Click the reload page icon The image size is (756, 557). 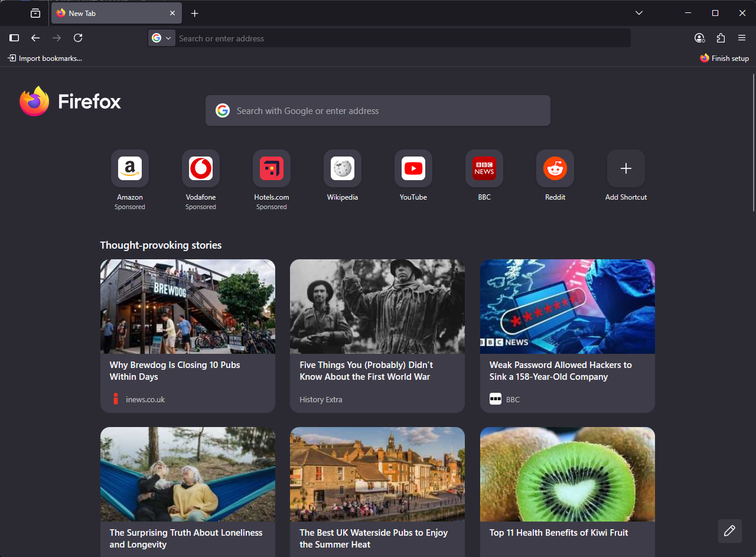click(78, 38)
